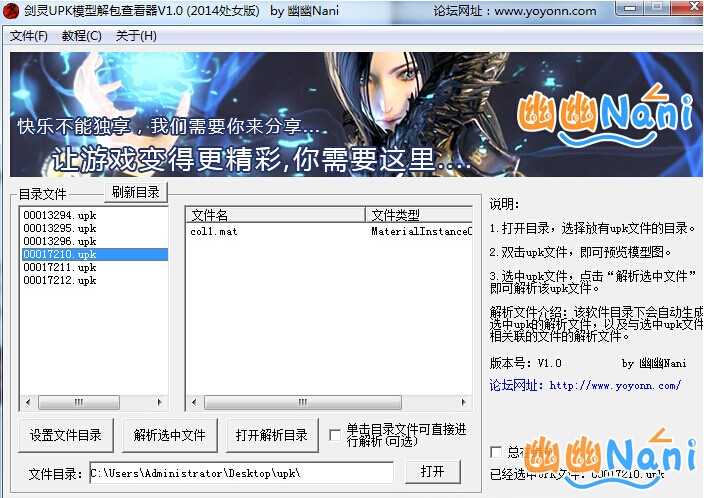Toggle the checkbox above 已经选中 label
The height and width of the screenshot is (498, 704).
[x=496, y=452]
